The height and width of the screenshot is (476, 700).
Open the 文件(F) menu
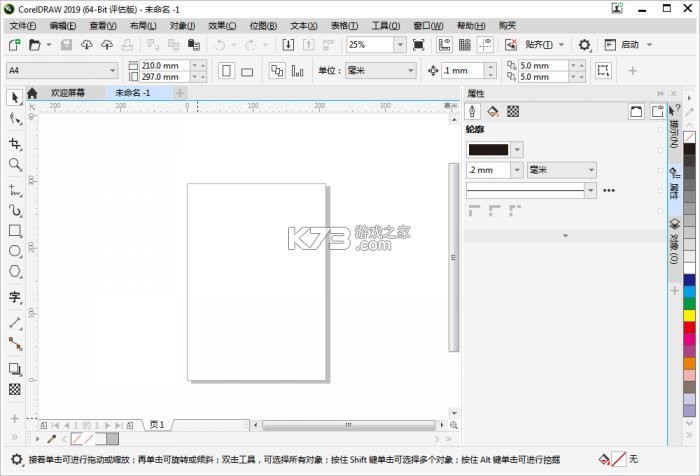tap(23, 26)
